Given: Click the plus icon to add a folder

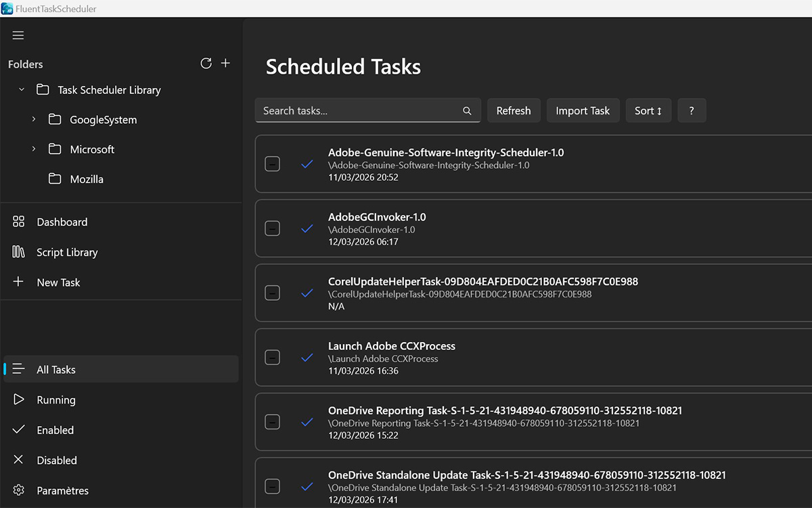Looking at the screenshot, I should click(225, 63).
